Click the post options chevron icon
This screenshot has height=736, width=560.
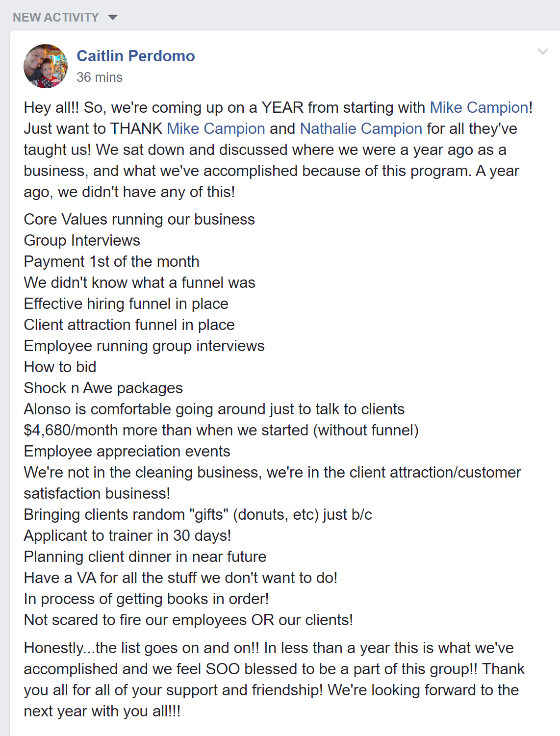click(542, 51)
